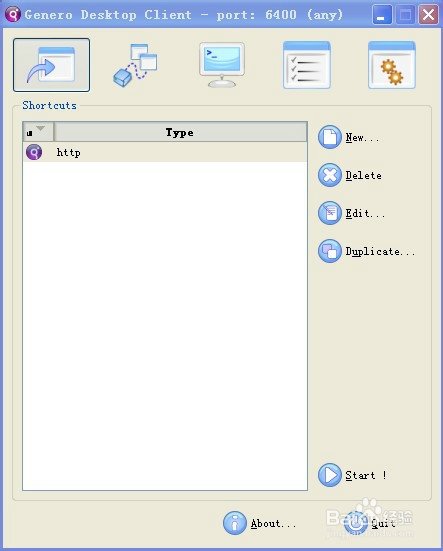Close the Genero Desktop Client window

[428, 15]
